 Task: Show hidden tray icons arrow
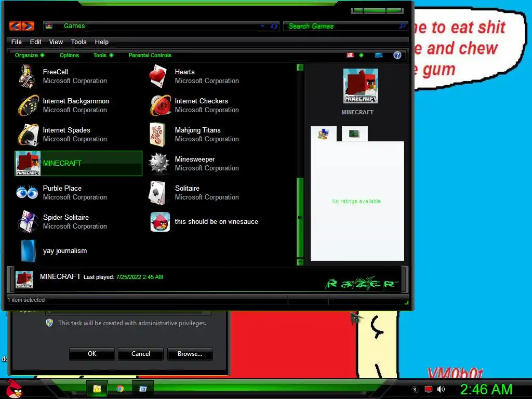point(415,390)
